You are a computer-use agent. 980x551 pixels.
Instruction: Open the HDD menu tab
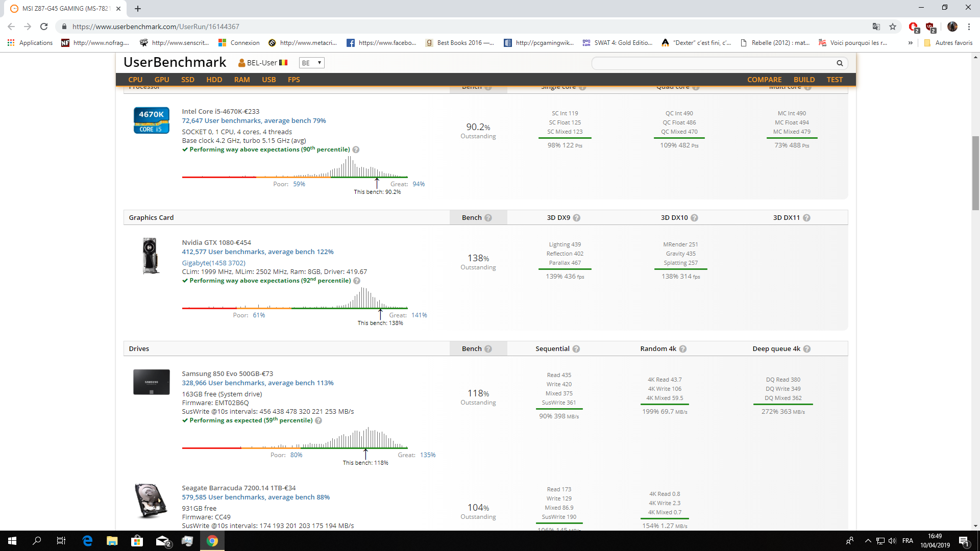(214, 80)
